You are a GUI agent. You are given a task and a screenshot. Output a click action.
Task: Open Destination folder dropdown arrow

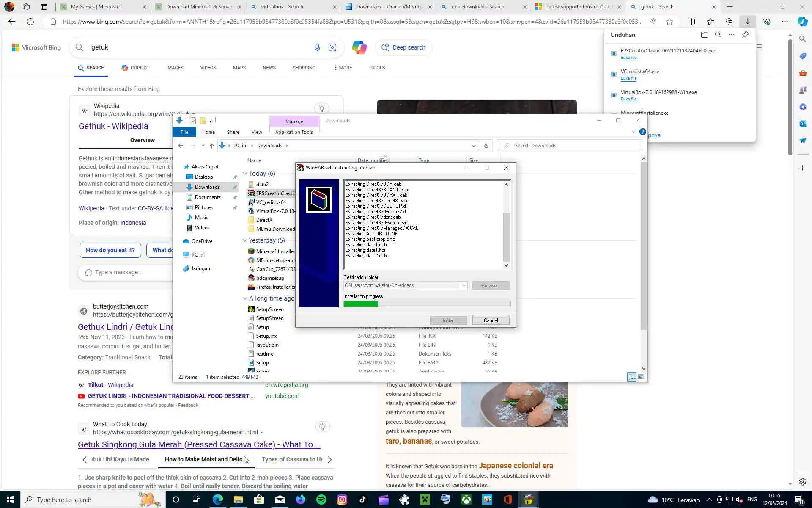point(464,286)
